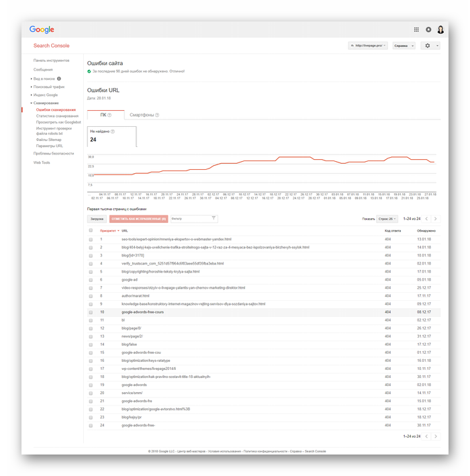Toggle the select-all checkbox in table header
The height and width of the screenshot is (476, 470).
click(x=91, y=230)
